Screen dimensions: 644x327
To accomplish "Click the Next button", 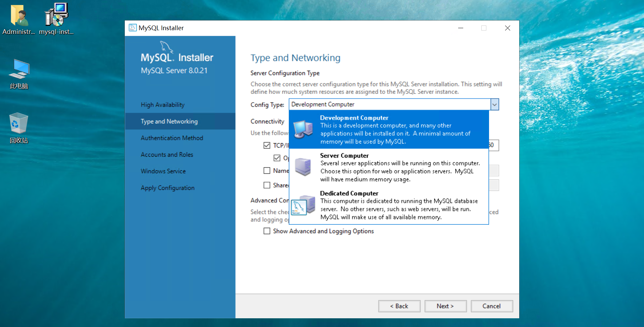I will click(445, 306).
